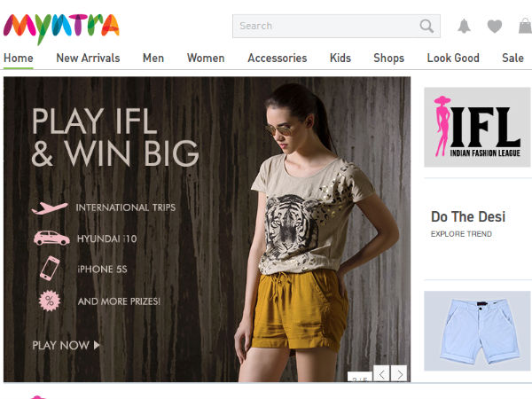Select the Home tab

tap(18, 59)
